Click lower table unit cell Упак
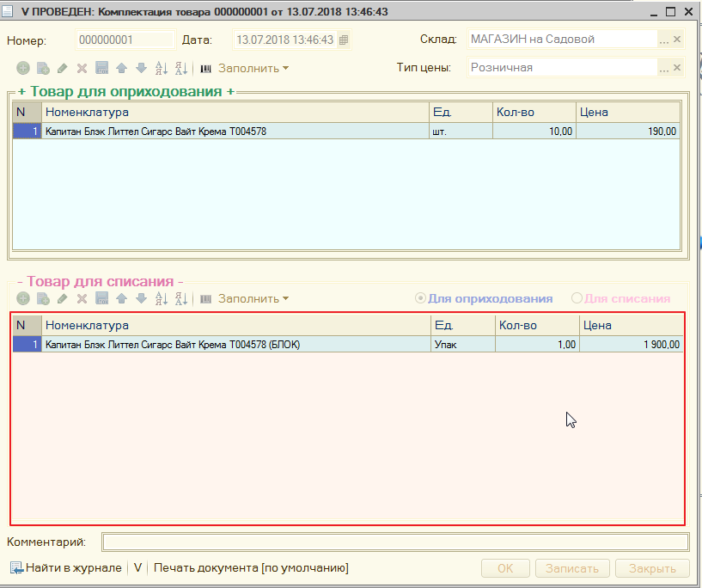The image size is (702, 588). [463, 345]
